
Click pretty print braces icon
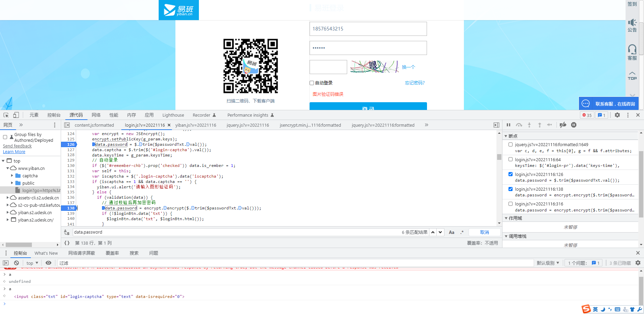point(67,243)
